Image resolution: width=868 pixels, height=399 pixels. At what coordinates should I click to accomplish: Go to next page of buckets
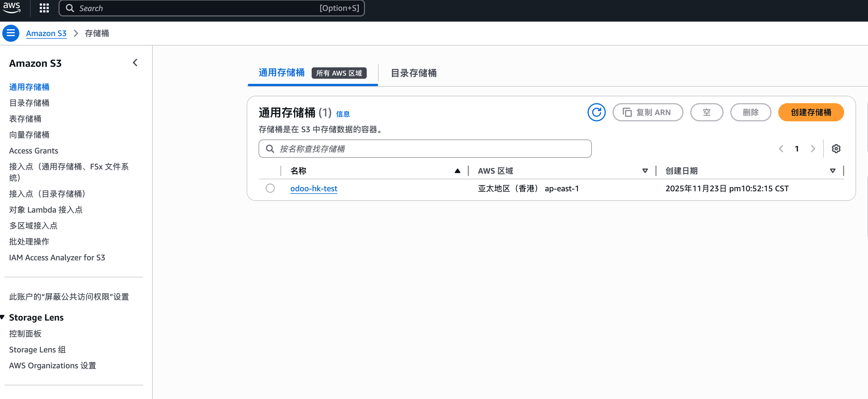click(813, 149)
